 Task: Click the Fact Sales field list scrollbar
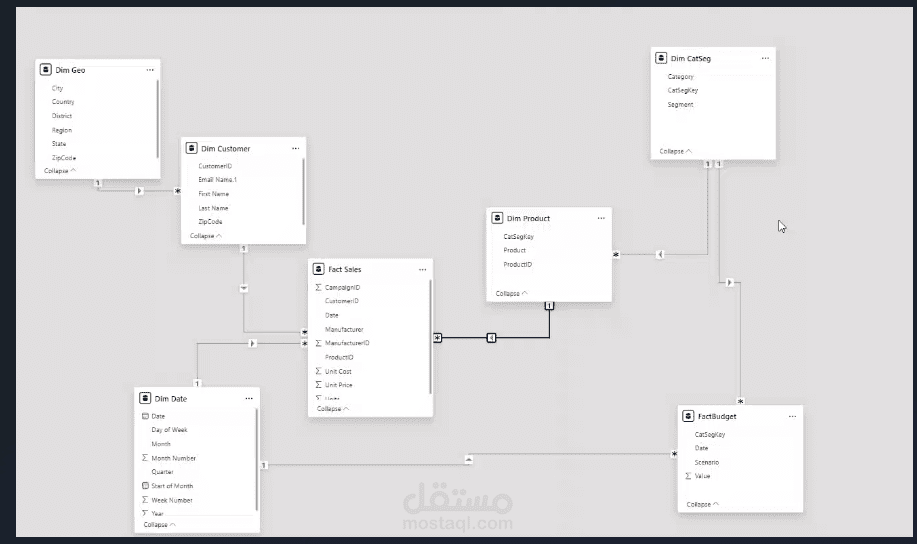click(430, 336)
